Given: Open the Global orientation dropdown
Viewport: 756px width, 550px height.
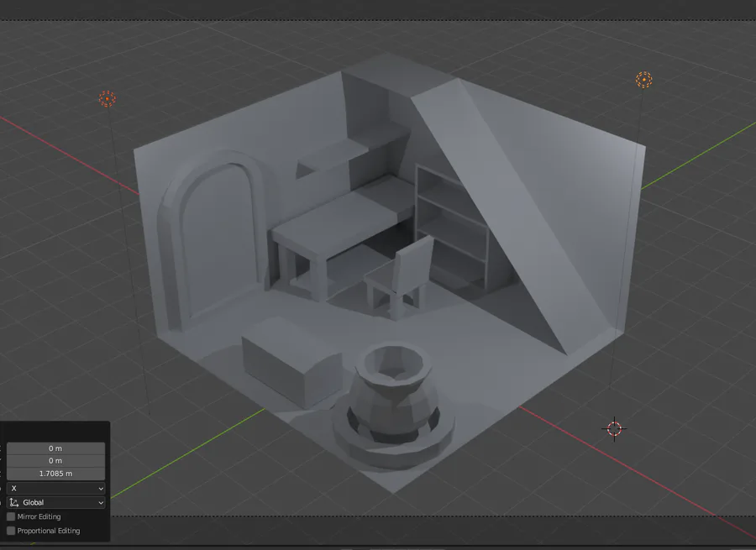Looking at the screenshot, I should pos(56,503).
